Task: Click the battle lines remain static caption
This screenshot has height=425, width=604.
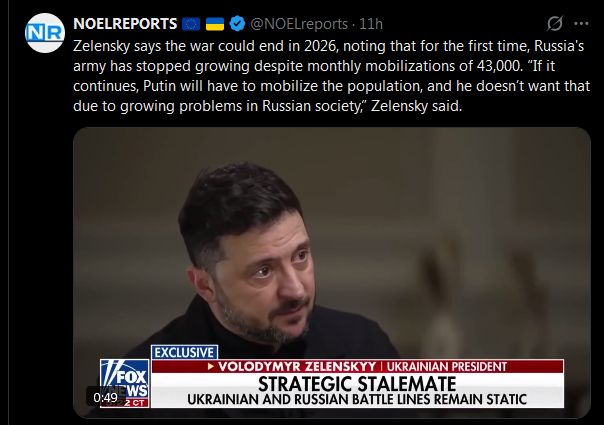Action: (x=357, y=400)
